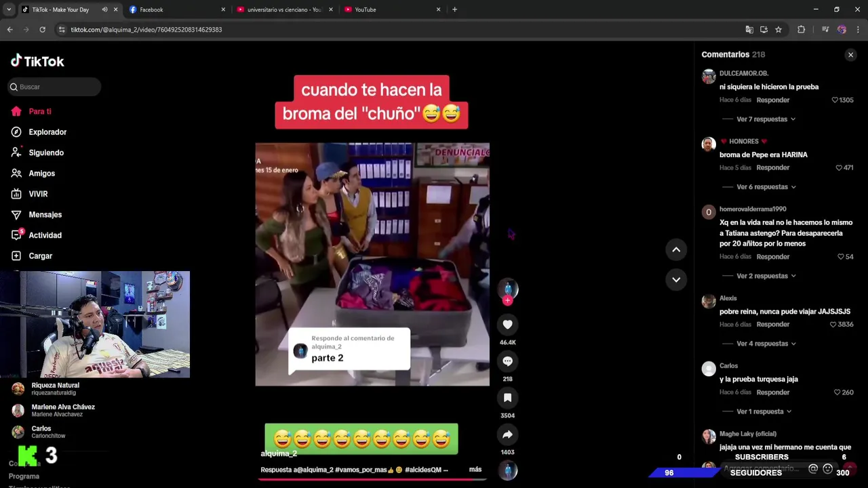Expand Ver 4 respuestas
This screenshot has height=488, width=868.
tap(766, 344)
